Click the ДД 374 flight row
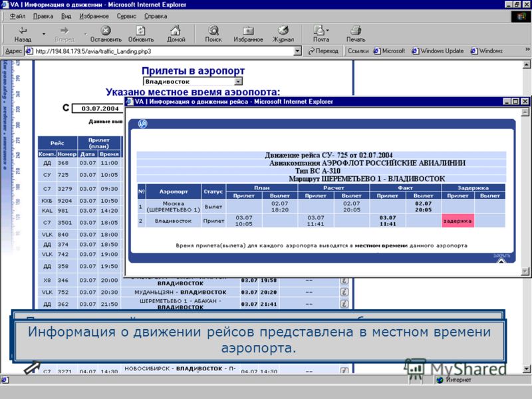The image size is (532, 399). point(79,245)
